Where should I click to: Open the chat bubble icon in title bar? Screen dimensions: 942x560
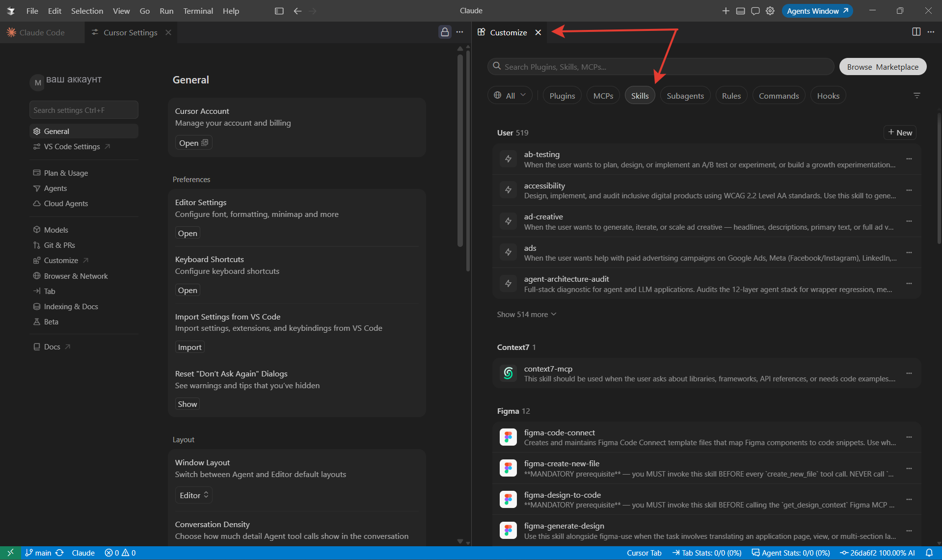click(x=755, y=11)
